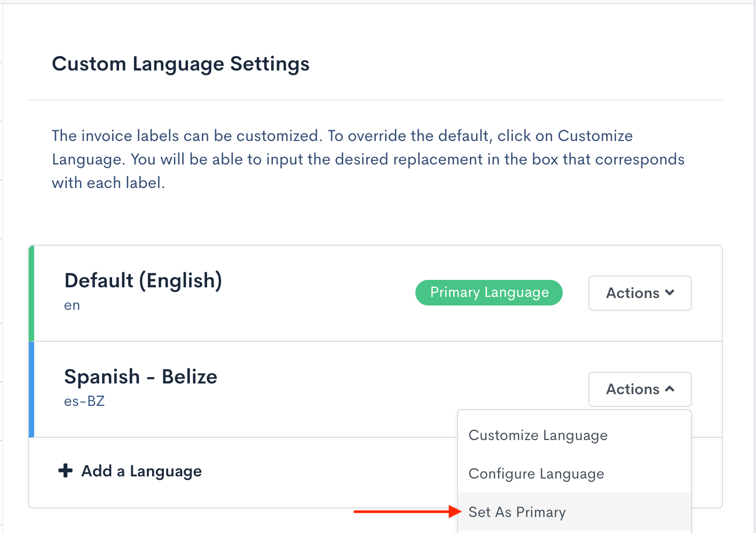Click the Custom Language Settings heading

[x=180, y=64]
